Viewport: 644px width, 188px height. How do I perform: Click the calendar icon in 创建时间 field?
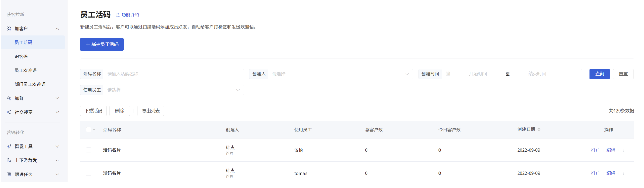click(x=448, y=74)
